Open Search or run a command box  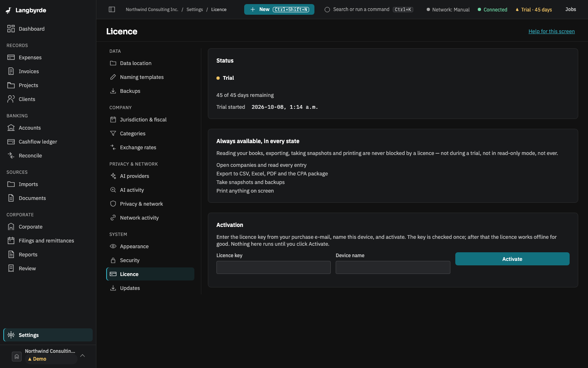(x=369, y=9)
